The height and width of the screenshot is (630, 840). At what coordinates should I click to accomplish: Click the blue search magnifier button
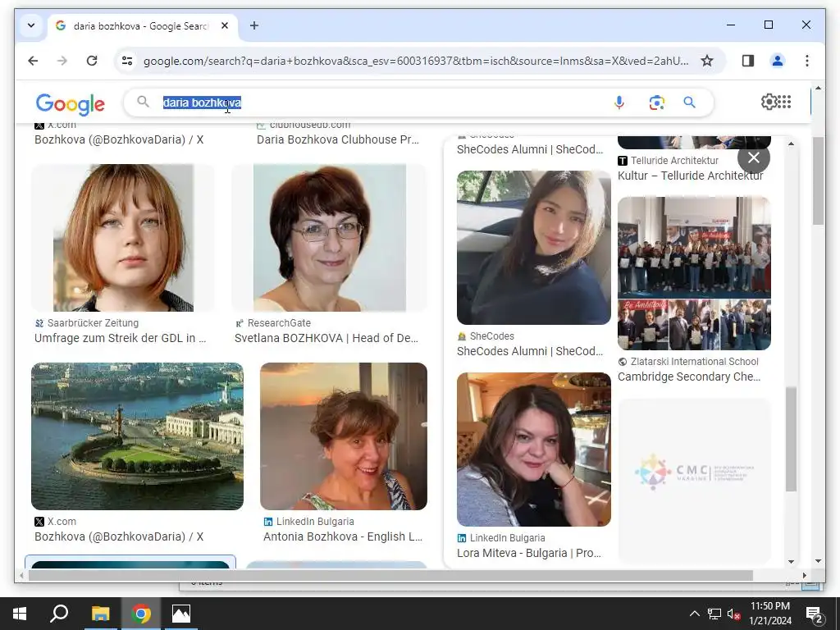(x=689, y=102)
